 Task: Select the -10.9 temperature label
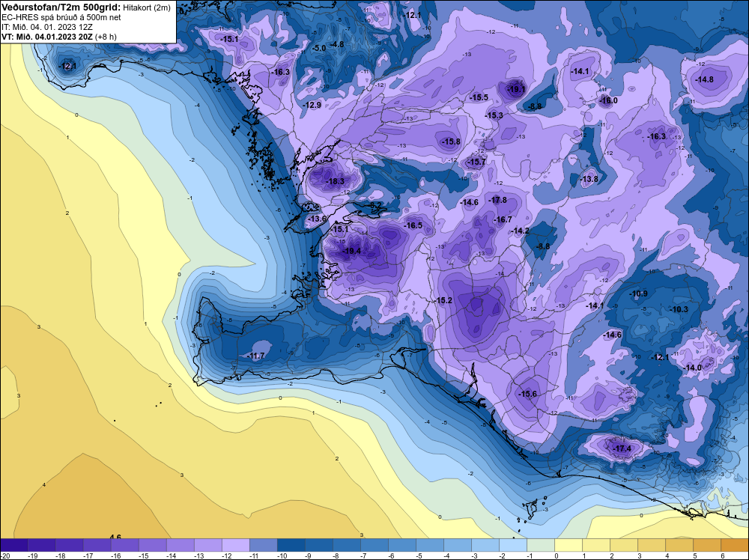[639, 293]
